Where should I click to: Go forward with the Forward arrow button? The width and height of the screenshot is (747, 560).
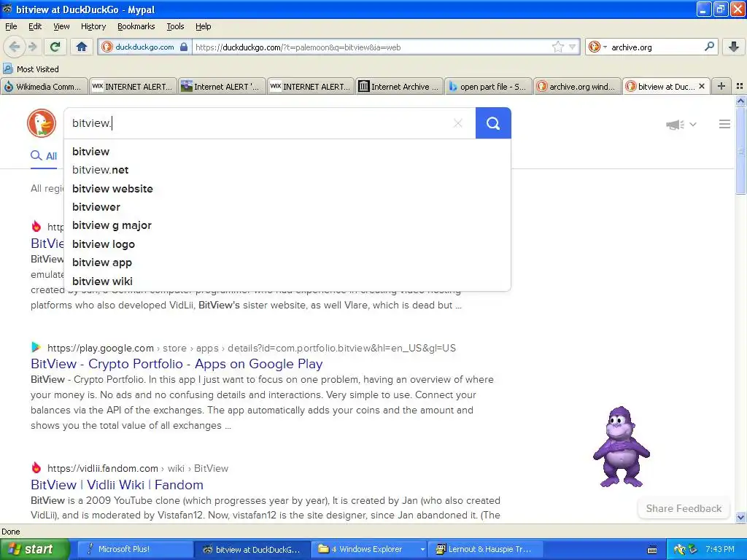(32, 47)
